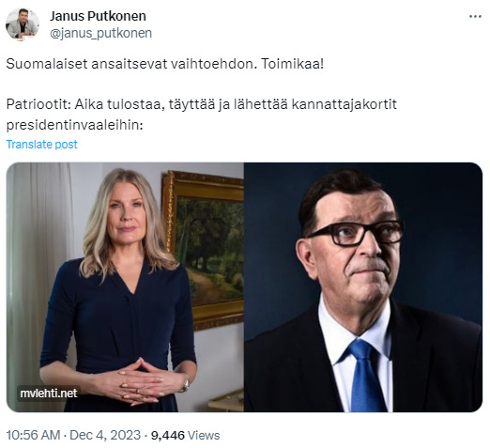490x448 pixels.
Task: Click the mvlehti.net source label on the image
Action: click(49, 394)
